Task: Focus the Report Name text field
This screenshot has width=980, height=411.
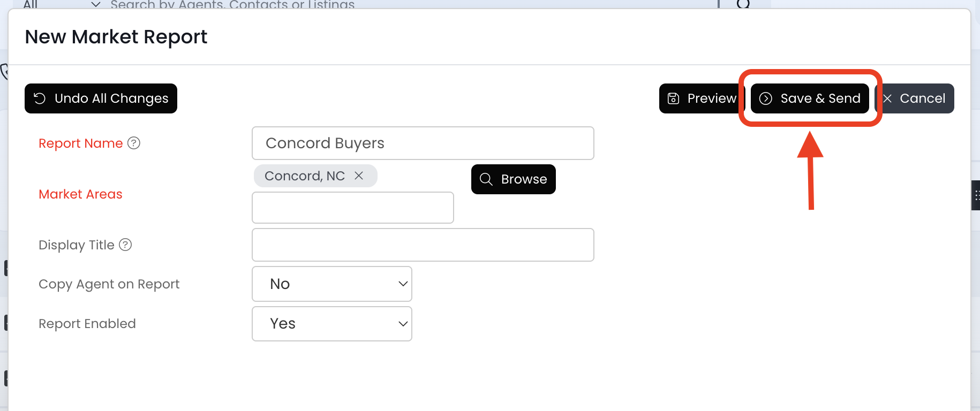Action: tap(423, 143)
